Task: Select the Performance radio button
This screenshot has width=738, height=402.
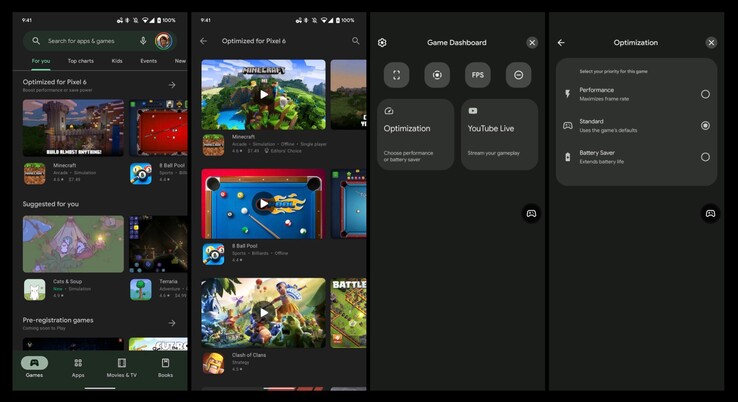Action: (705, 94)
